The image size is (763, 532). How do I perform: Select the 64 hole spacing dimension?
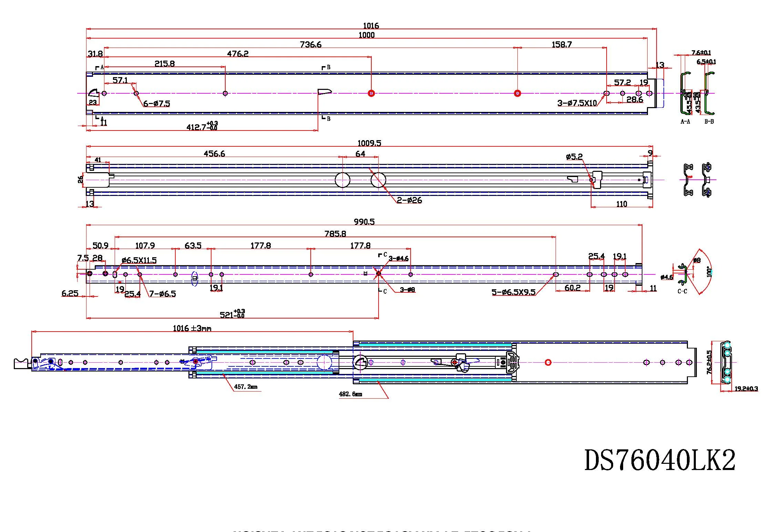click(360, 154)
